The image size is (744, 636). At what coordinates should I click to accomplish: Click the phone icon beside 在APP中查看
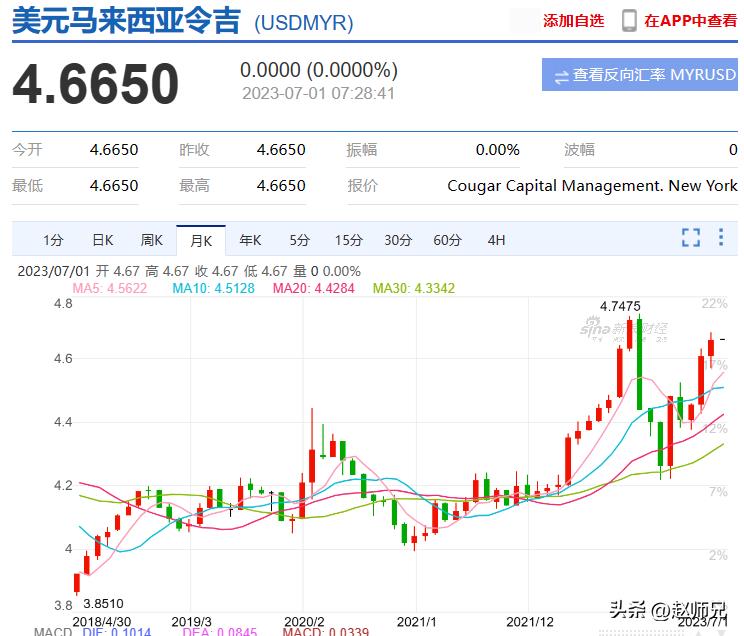tap(629, 20)
